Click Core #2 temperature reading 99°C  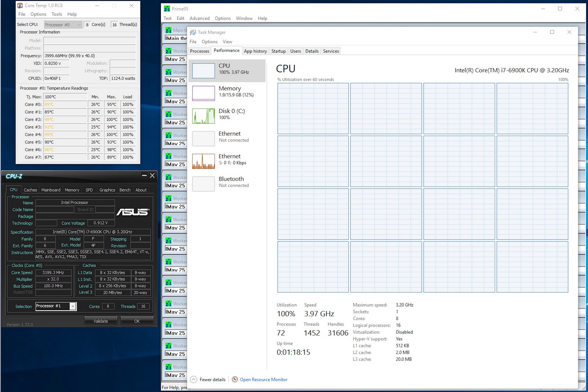[x=65, y=119]
